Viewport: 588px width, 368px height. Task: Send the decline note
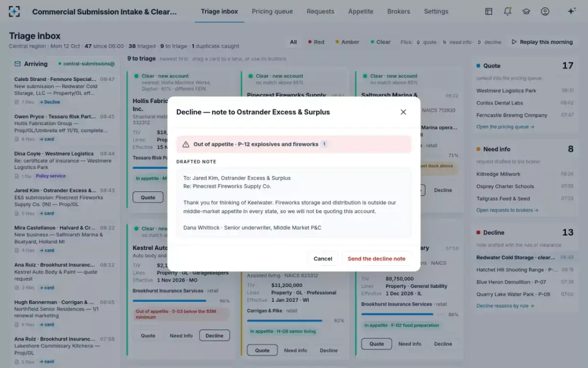(x=377, y=259)
